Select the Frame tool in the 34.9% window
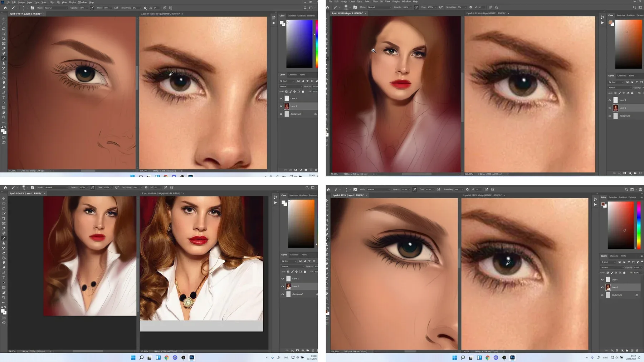 coord(4,223)
